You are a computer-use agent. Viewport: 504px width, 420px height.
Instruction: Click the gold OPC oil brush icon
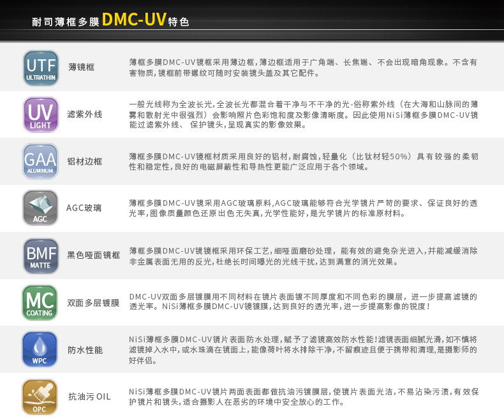pos(40,397)
